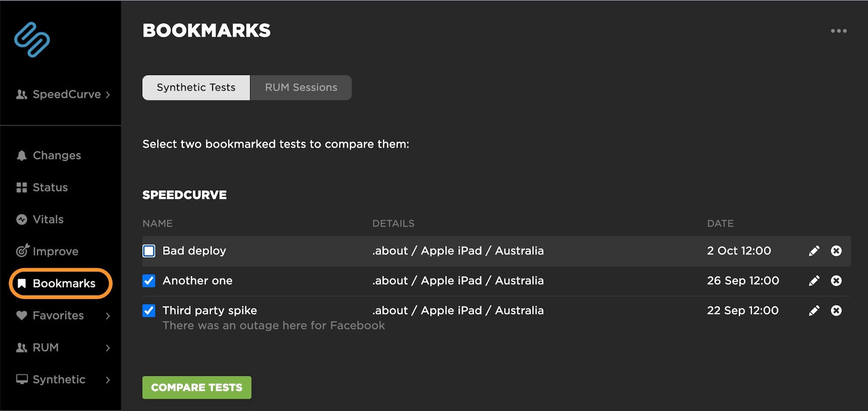Click the SpeedCurve logo icon

[x=32, y=40]
